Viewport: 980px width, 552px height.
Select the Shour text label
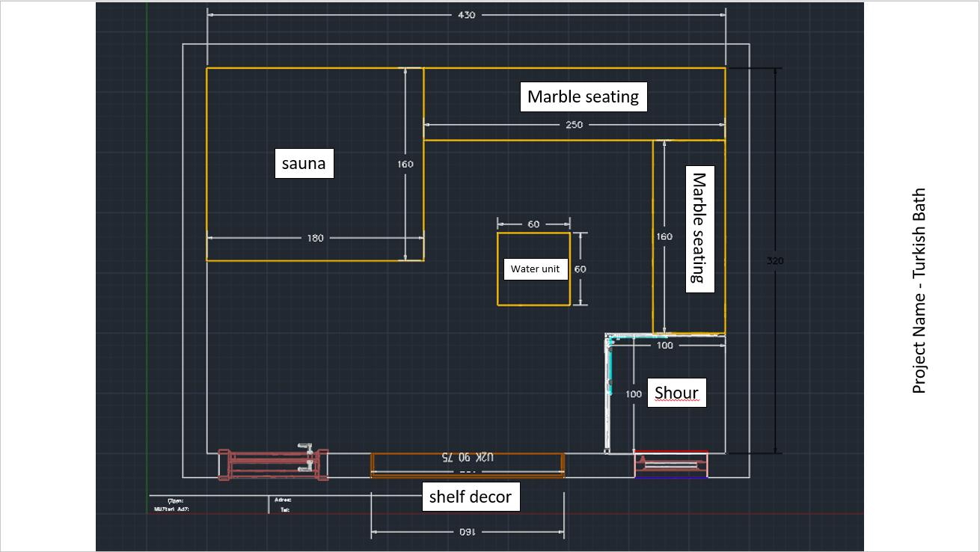676,393
